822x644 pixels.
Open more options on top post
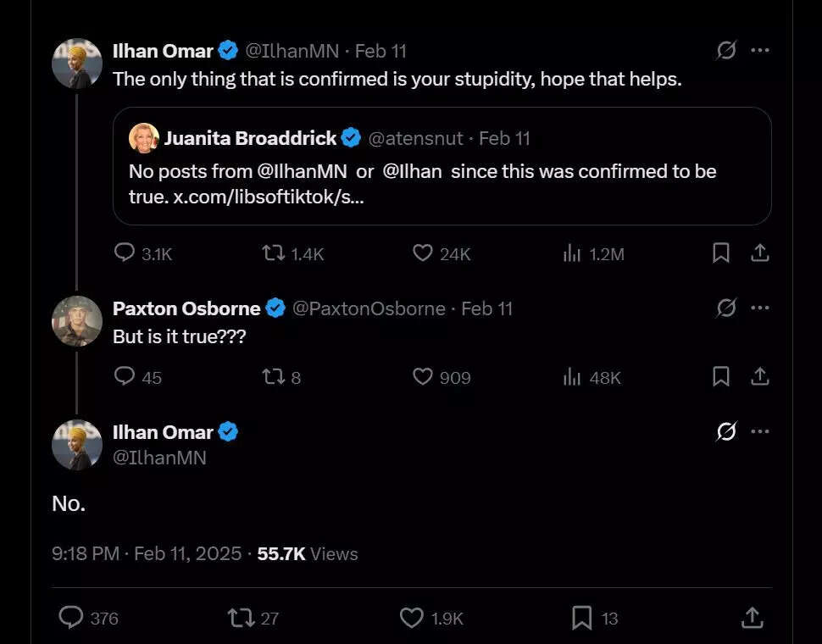760,51
